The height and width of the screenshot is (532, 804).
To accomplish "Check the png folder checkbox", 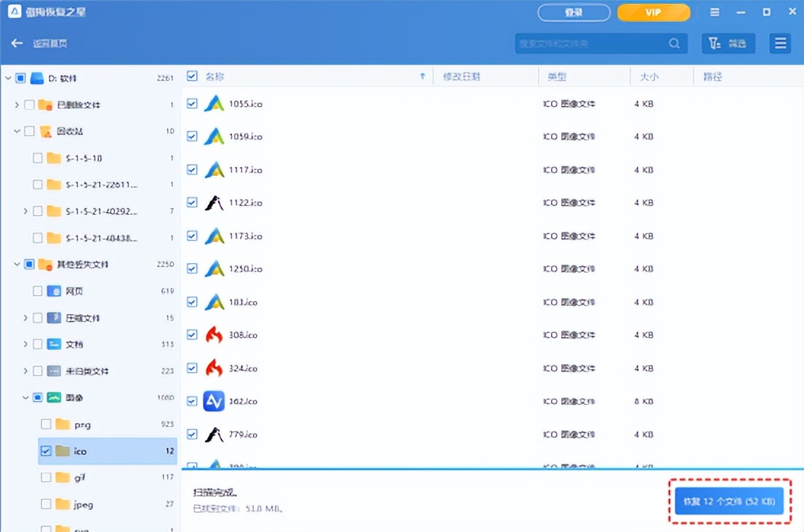I will click(x=46, y=424).
